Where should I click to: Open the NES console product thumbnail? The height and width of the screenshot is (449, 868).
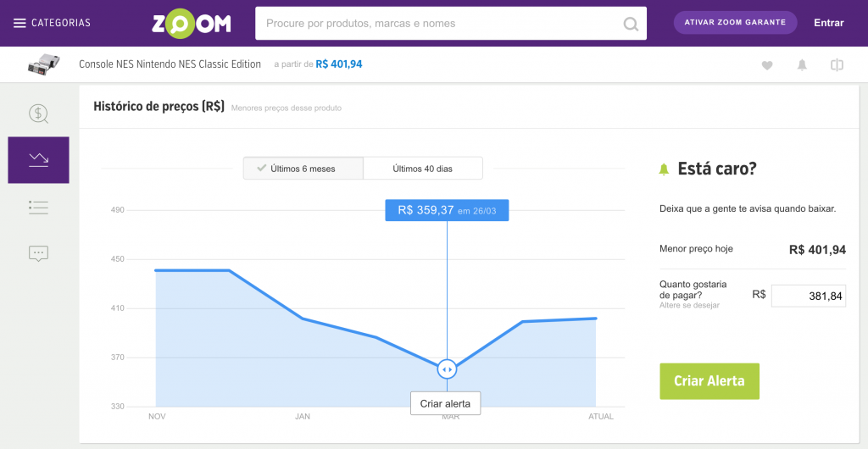click(42, 64)
